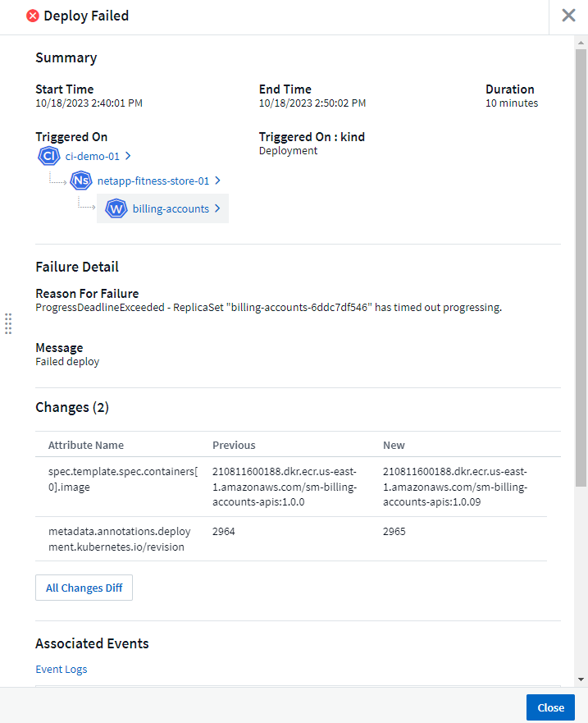The image size is (588, 723).
Task: Expand the chevron next to ci-demo-01
Action: click(128, 156)
